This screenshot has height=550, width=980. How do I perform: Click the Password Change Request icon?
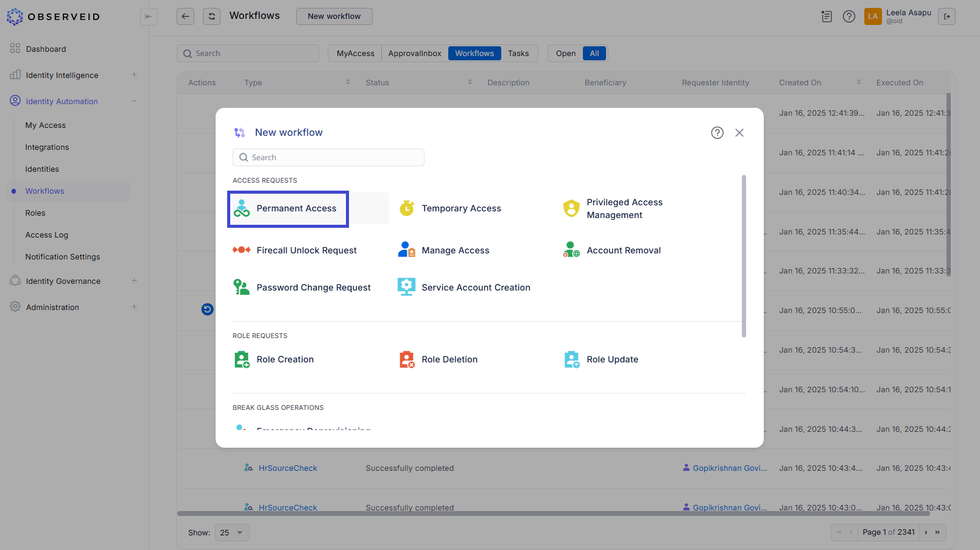(x=242, y=287)
